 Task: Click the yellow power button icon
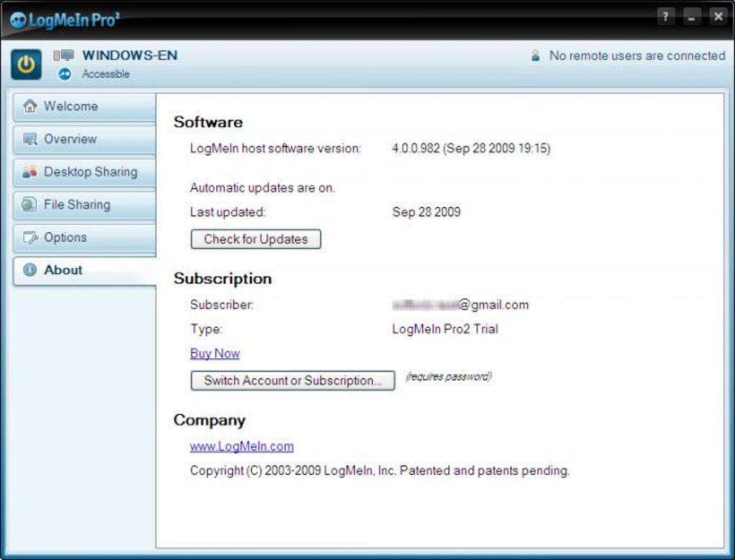26,64
